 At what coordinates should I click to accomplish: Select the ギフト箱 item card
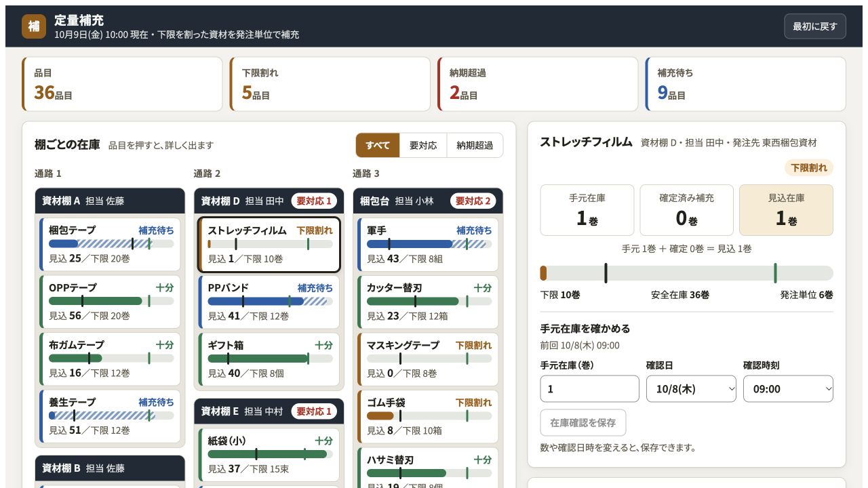(269, 359)
